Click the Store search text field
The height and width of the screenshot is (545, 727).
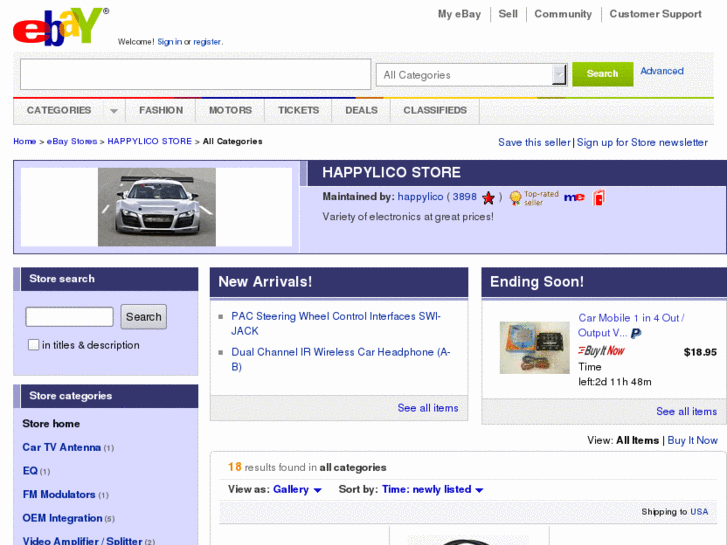(70, 317)
